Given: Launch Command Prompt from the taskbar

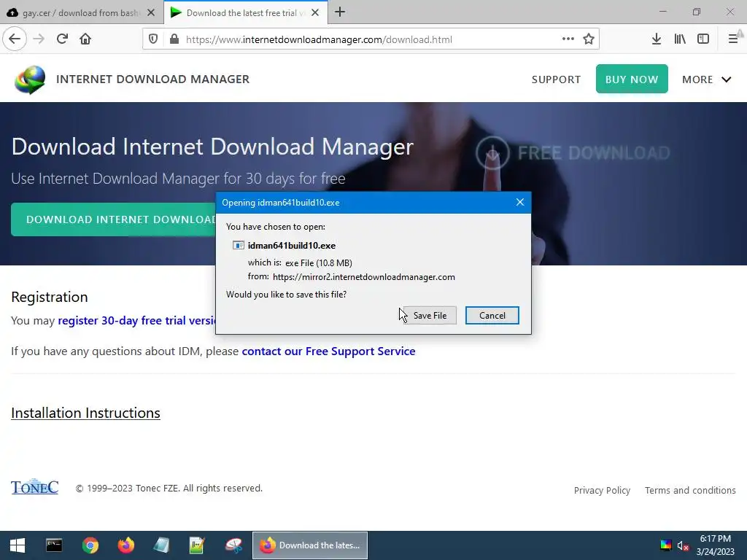Looking at the screenshot, I should (x=54, y=545).
